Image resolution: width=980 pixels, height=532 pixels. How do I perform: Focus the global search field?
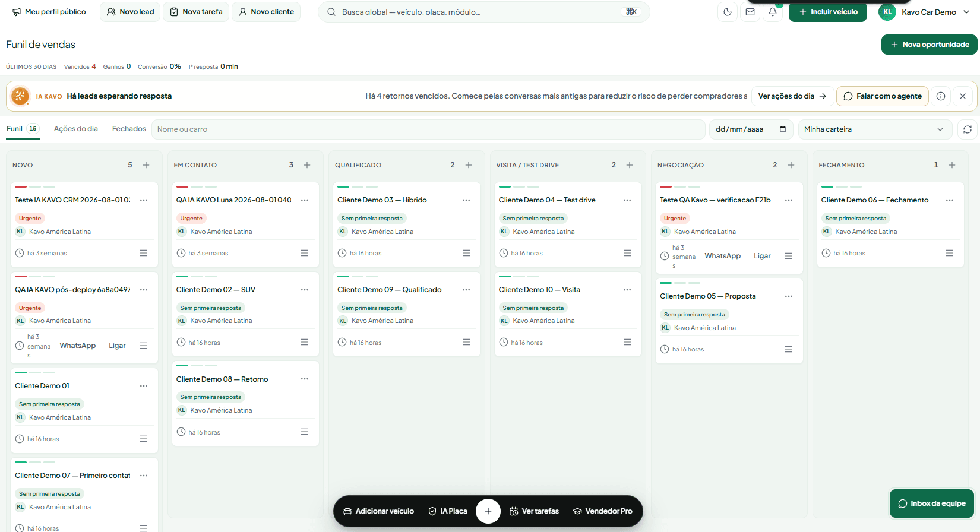point(484,12)
